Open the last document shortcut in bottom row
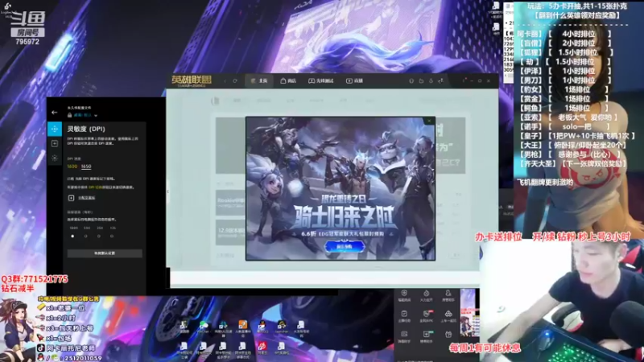 click(x=281, y=348)
